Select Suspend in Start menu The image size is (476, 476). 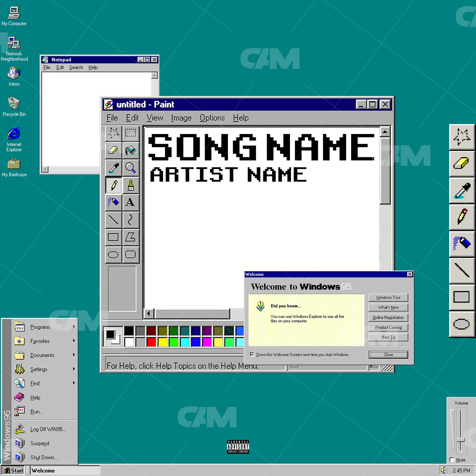pos(45,443)
